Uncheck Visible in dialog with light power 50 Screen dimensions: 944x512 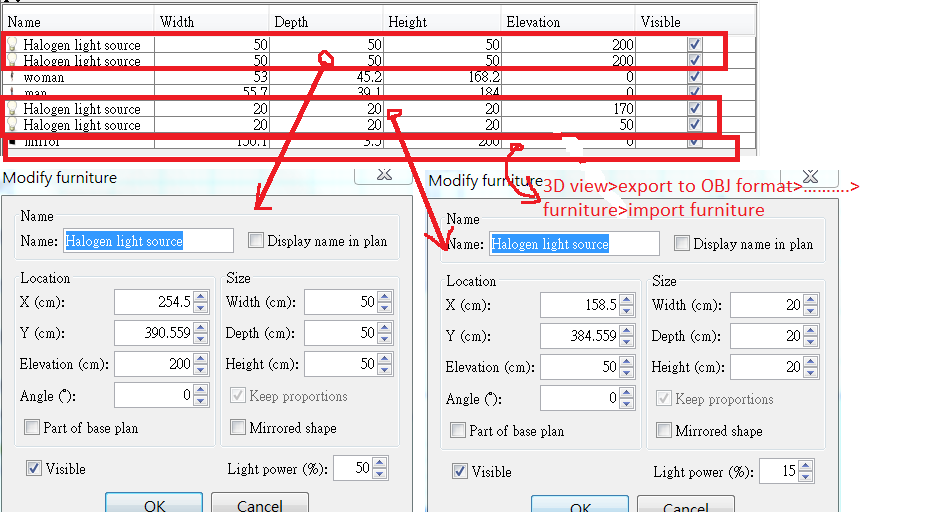[33, 468]
